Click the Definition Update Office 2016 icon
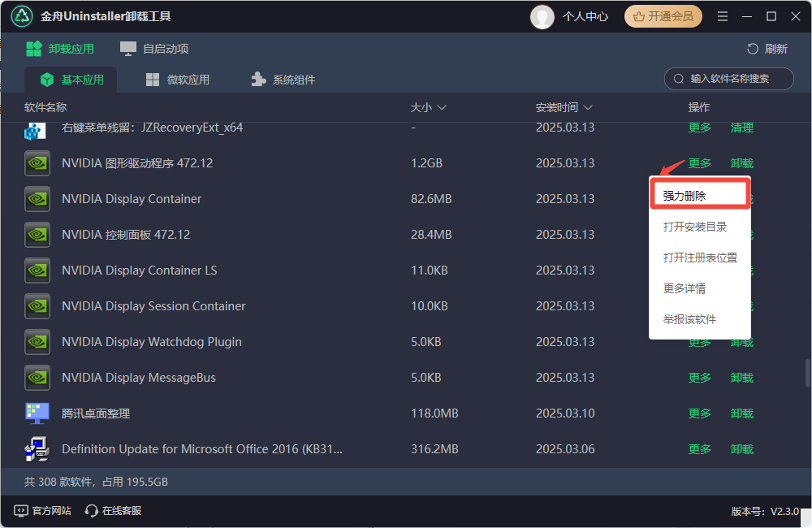 [37, 449]
